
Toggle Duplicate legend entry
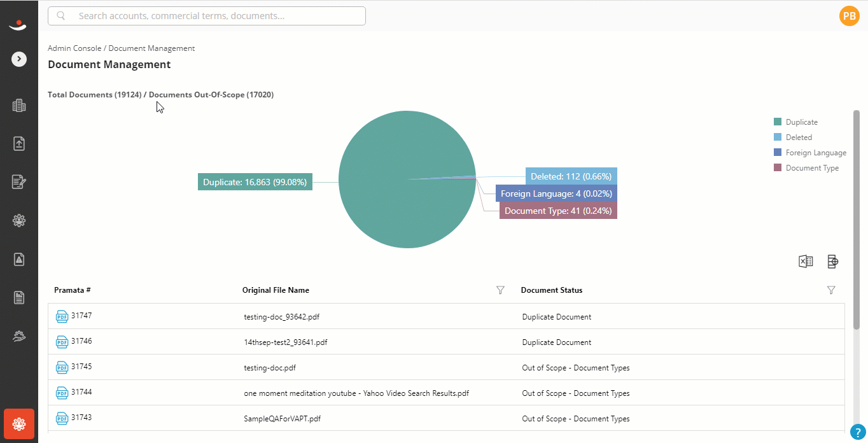795,122
